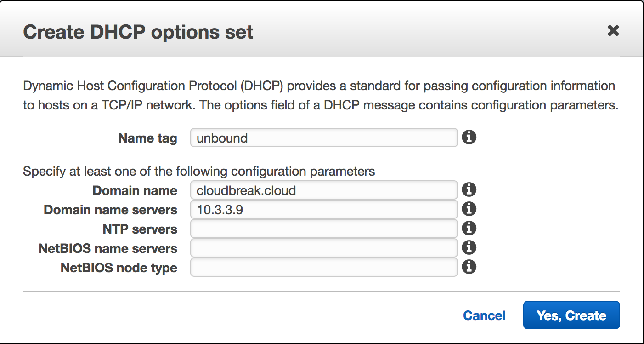Click the Domain name servers label text
Viewport: 644px width, 344px height.
coord(110,210)
